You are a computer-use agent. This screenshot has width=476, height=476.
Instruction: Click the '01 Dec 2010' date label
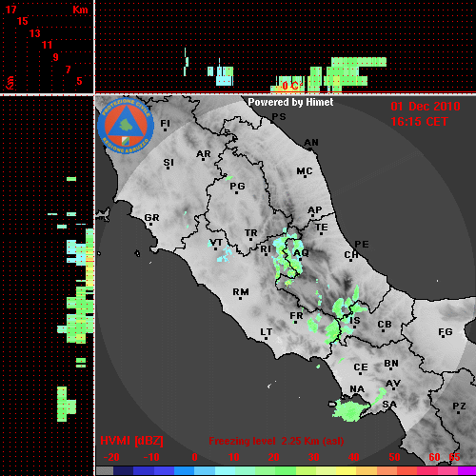click(x=426, y=107)
